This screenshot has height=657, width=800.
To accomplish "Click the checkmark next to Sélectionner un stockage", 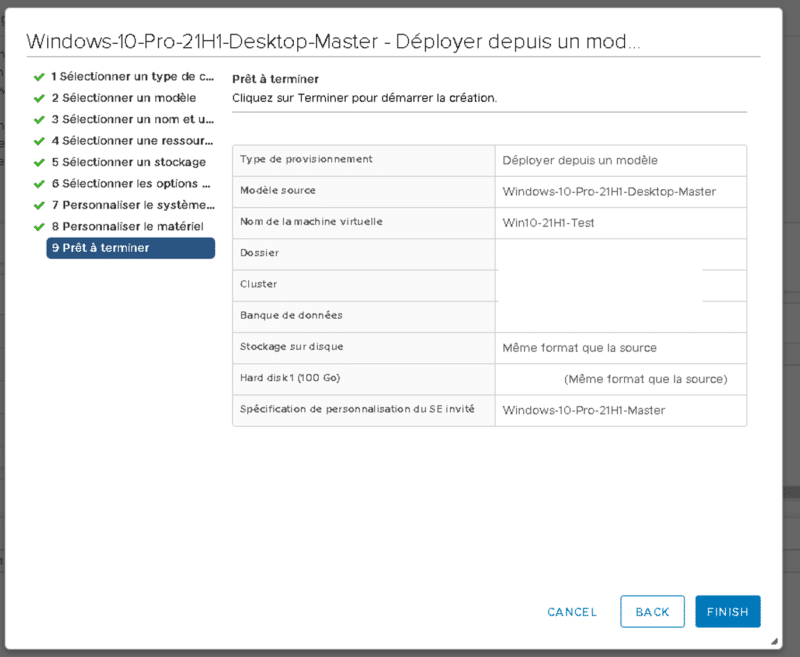I will point(39,162).
